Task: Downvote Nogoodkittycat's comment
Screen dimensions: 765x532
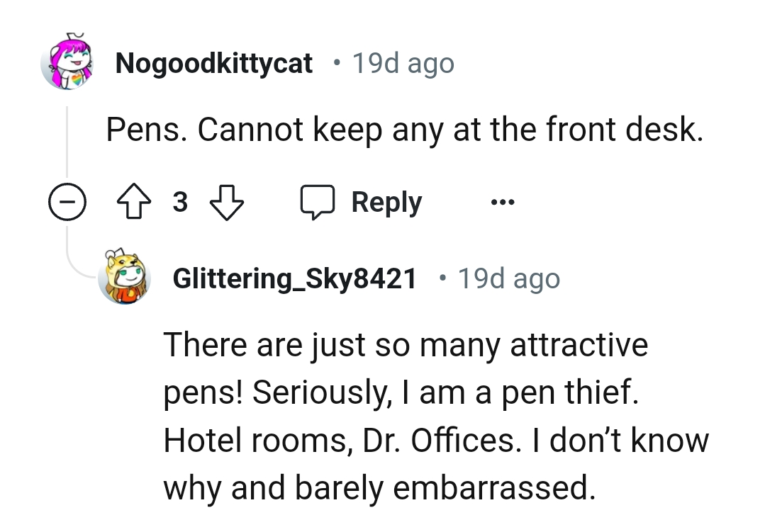Action: click(226, 203)
